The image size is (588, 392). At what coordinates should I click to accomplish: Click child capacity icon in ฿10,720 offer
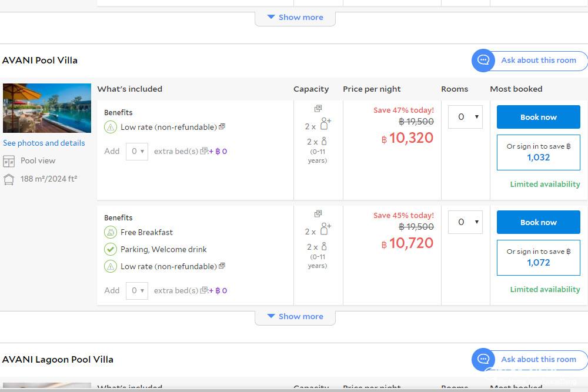[323, 247]
